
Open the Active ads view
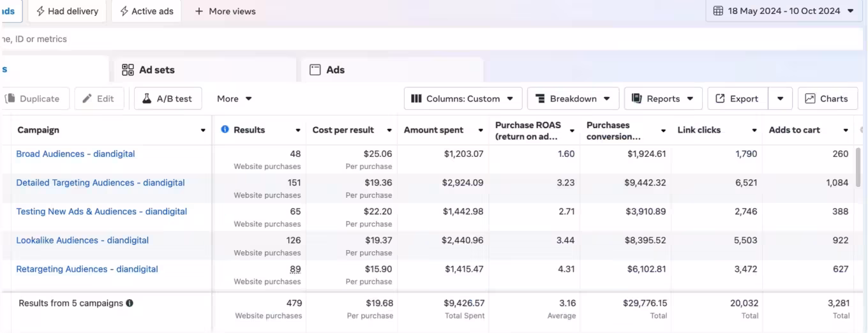pos(146,11)
